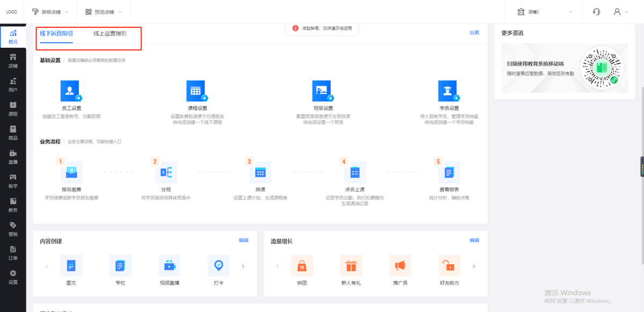Click the 查看报表 step label

(449, 190)
